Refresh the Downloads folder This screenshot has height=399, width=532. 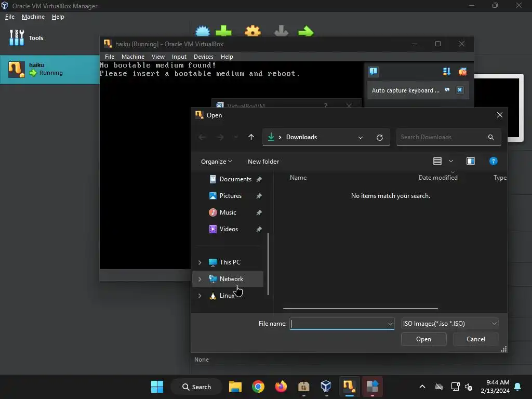point(380,137)
